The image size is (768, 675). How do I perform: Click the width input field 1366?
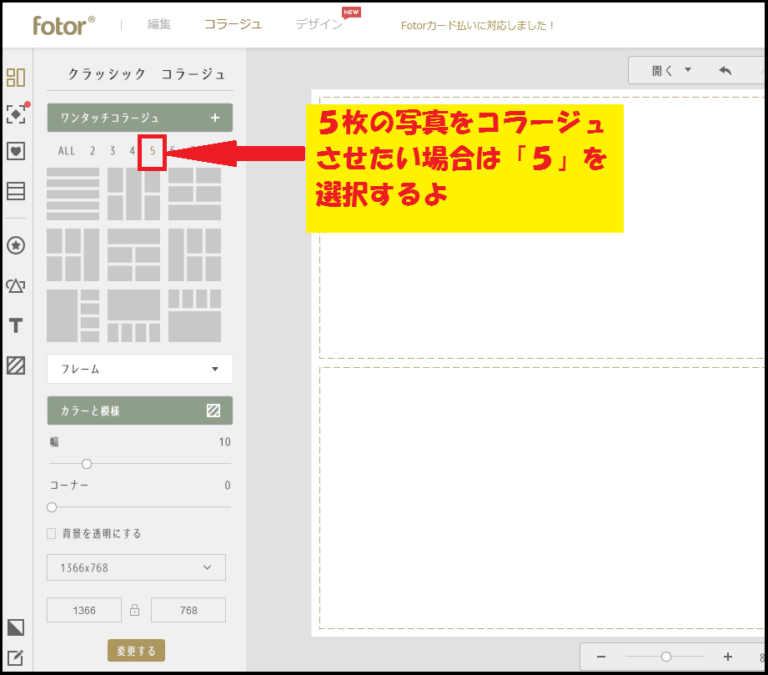(84, 610)
